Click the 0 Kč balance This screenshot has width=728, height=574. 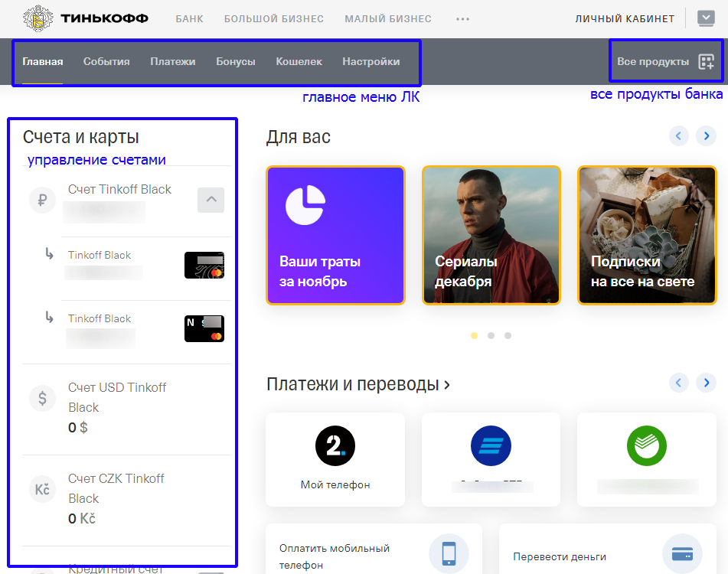[x=82, y=518]
